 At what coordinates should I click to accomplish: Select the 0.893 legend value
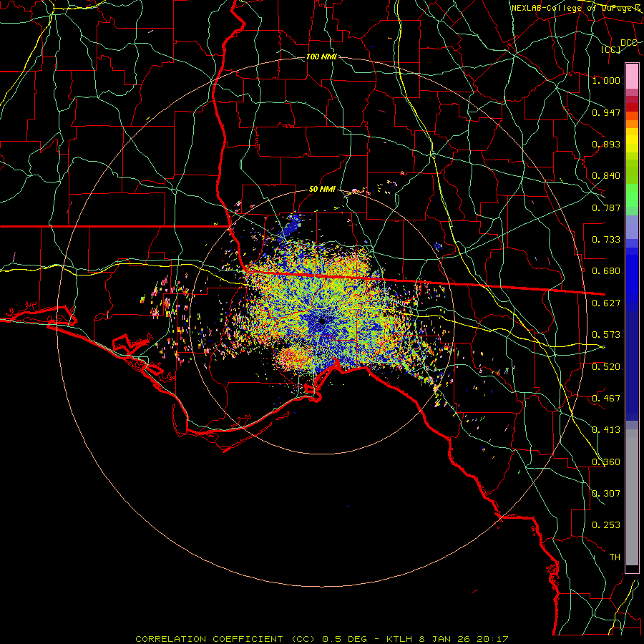pos(606,144)
